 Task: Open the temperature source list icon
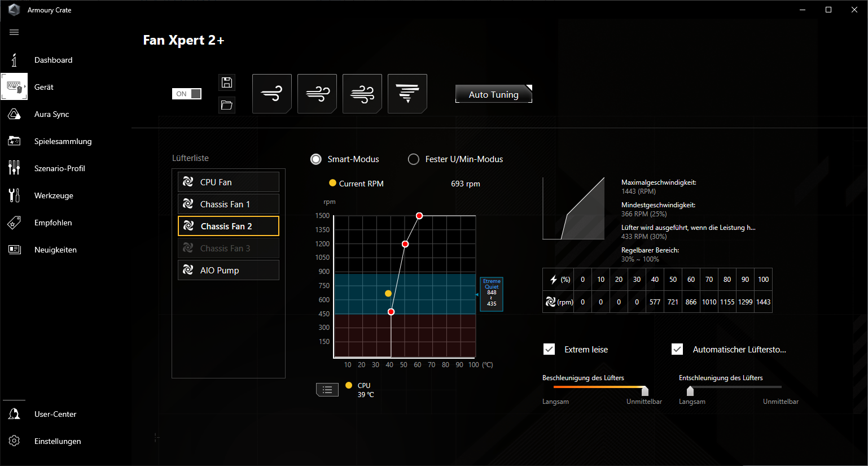(327, 390)
